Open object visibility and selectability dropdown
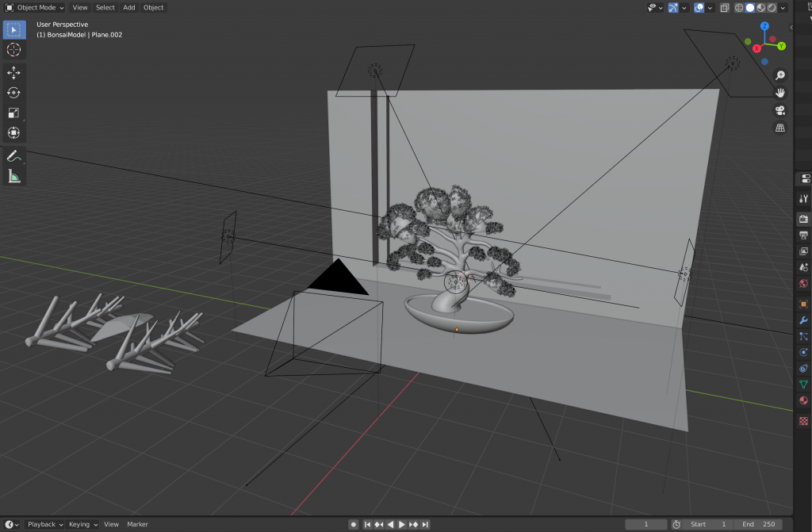 click(655, 8)
